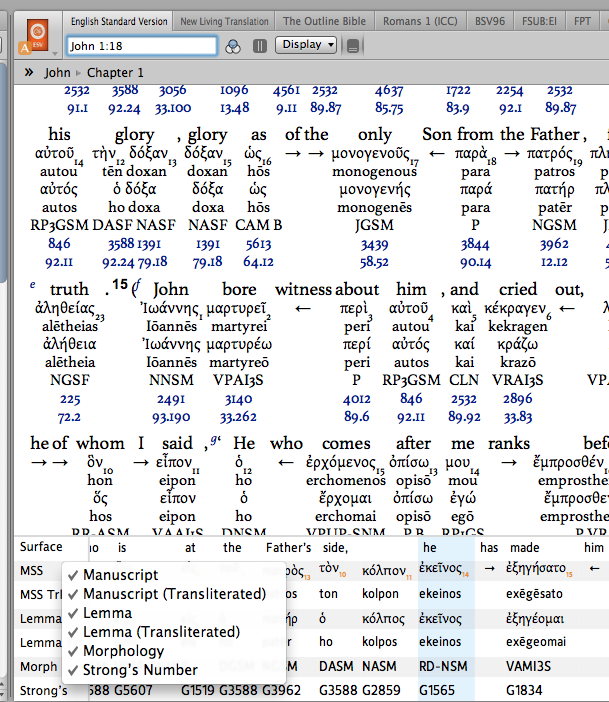Click Greek word κέκραγεν
The height and width of the screenshot is (702, 609).
(515, 308)
